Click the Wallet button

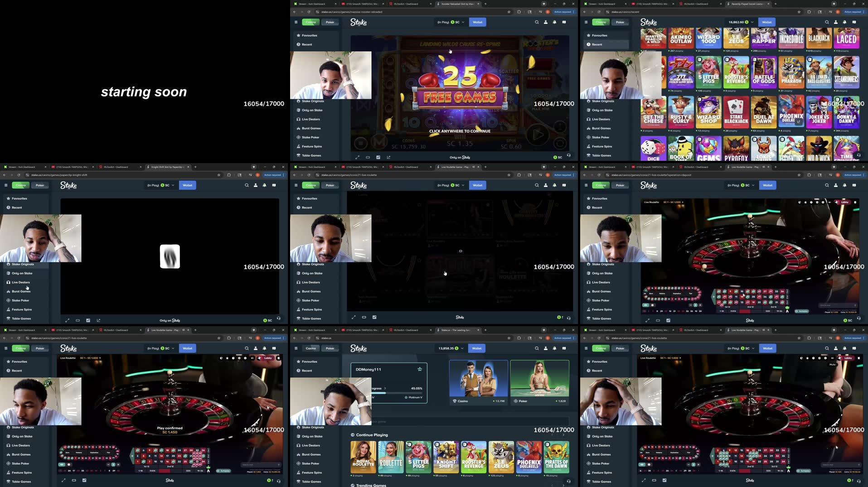click(x=477, y=22)
